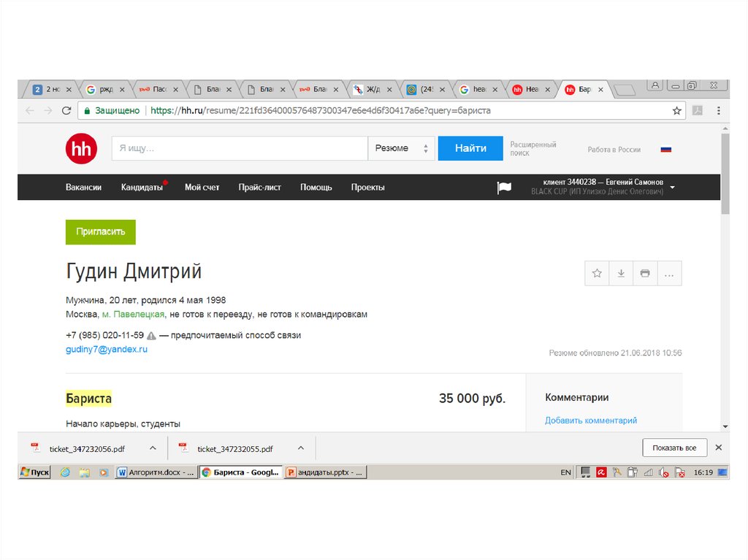This screenshot has width=748, height=560.
Task: Open the gudiny7@yandex.ru email link
Action: coord(107,350)
